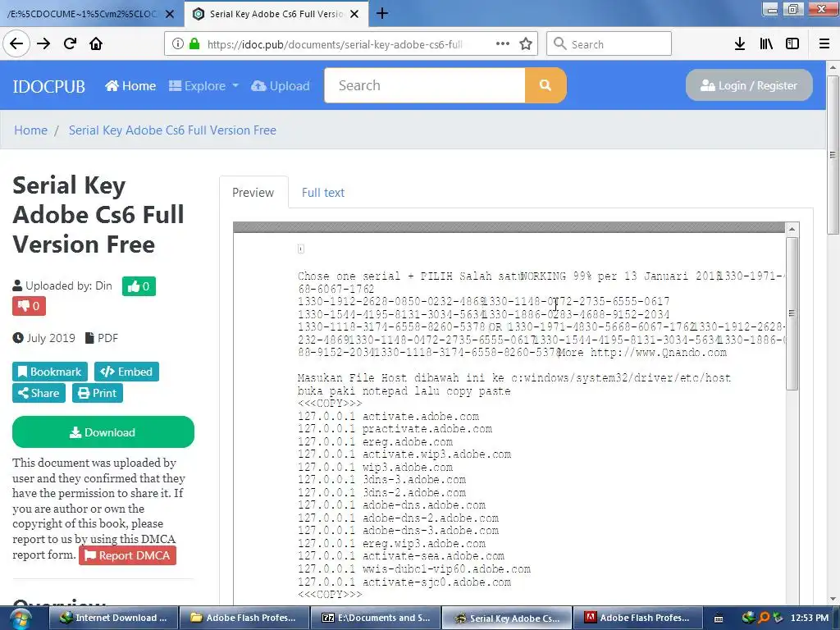Viewport: 840px width, 630px height.
Task: Open a new browser tab
Action: coord(382,13)
